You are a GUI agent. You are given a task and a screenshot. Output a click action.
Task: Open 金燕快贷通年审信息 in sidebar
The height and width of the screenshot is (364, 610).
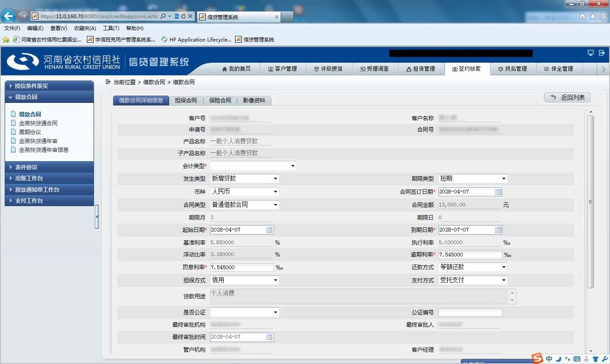(44, 150)
